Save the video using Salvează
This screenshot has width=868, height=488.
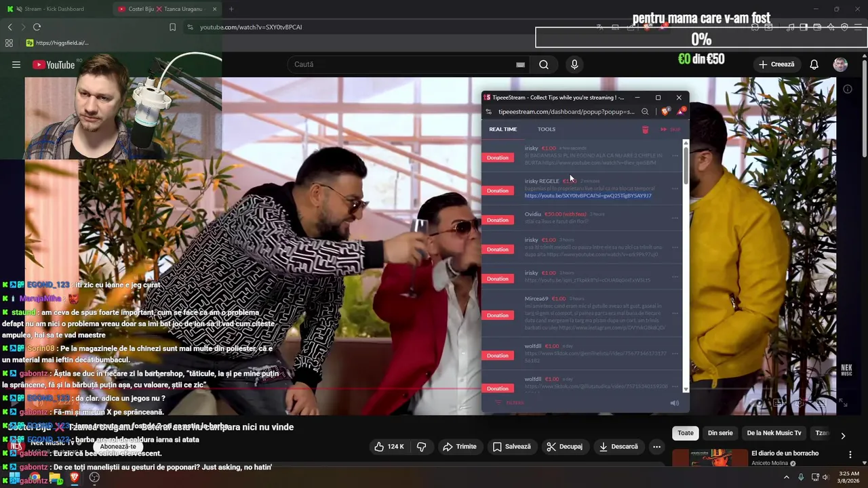tap(512, 447)
